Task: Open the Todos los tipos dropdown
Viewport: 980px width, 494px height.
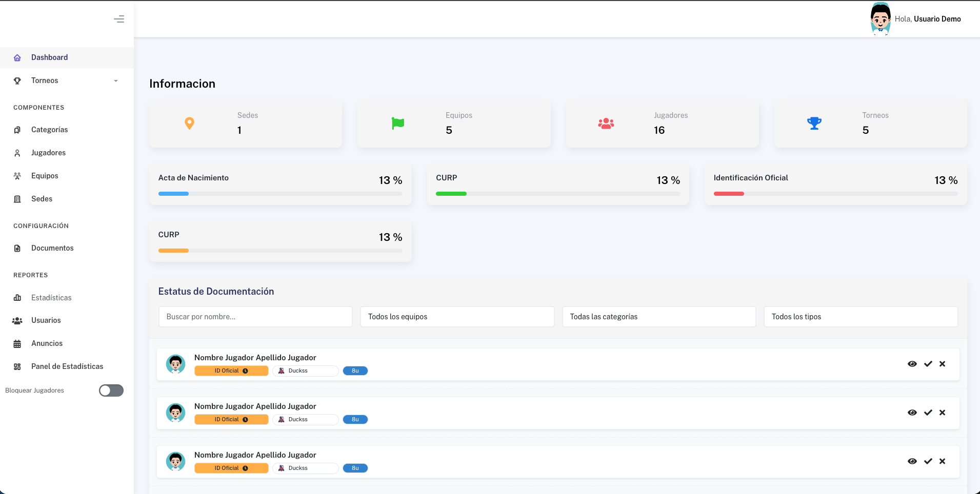Action: click(861, 317)
